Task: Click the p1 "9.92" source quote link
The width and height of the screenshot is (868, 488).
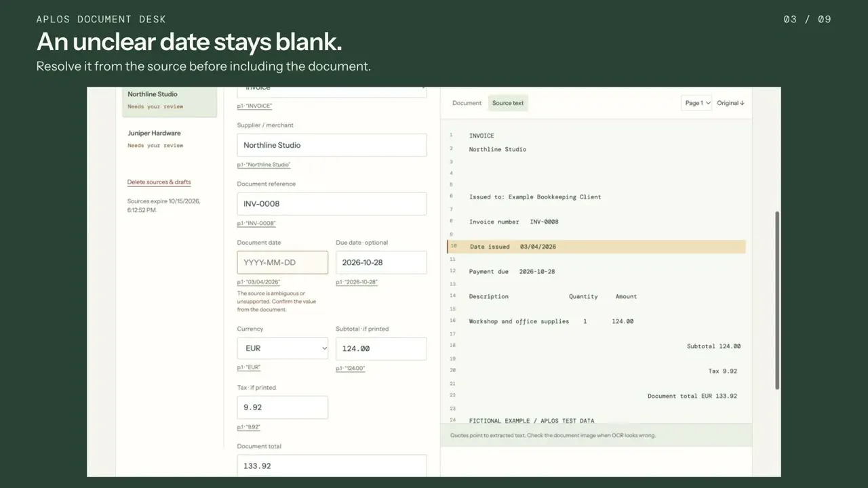Action: [249, 427]
